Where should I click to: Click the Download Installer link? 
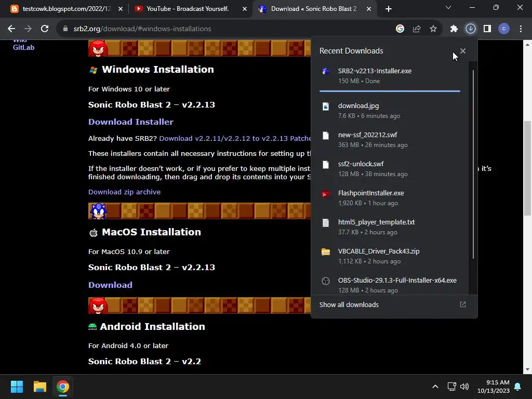[x=130, y=122]
